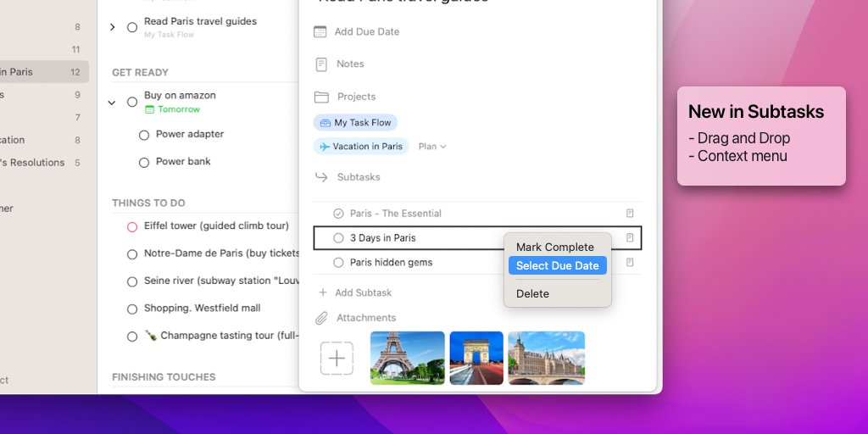Viewport: 868px width, 434px height.
Task: Complete the Shopping Westfield mall task
Action: coord(132,309)
